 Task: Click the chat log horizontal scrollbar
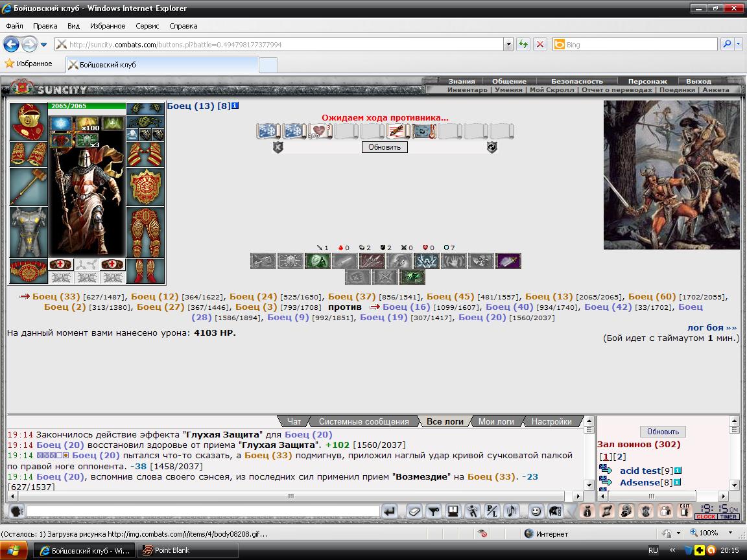[290, 496]
